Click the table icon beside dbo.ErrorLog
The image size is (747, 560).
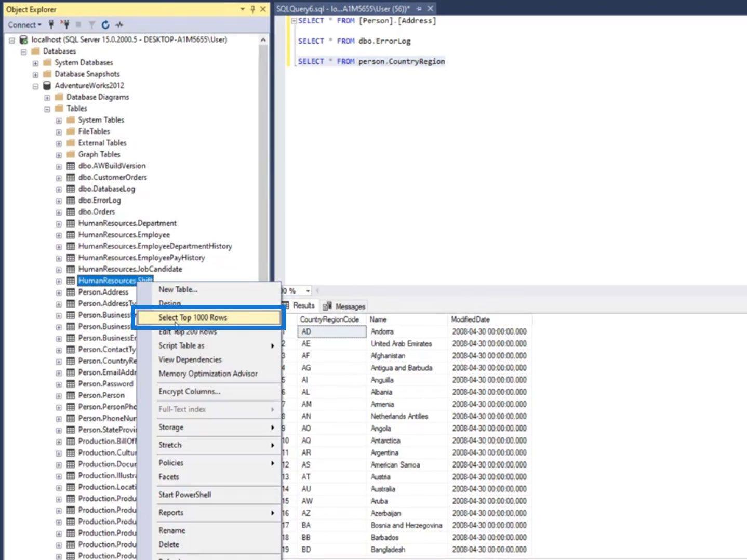pos(71,201)
